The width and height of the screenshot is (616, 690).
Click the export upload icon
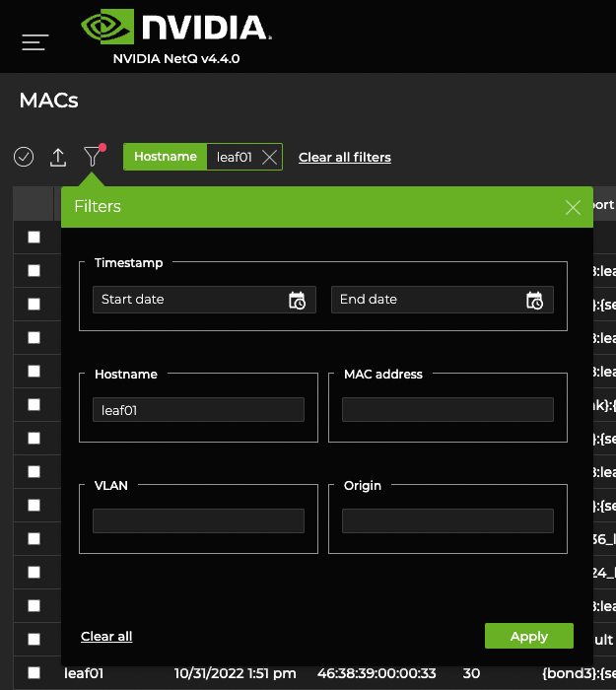[58, 157]
